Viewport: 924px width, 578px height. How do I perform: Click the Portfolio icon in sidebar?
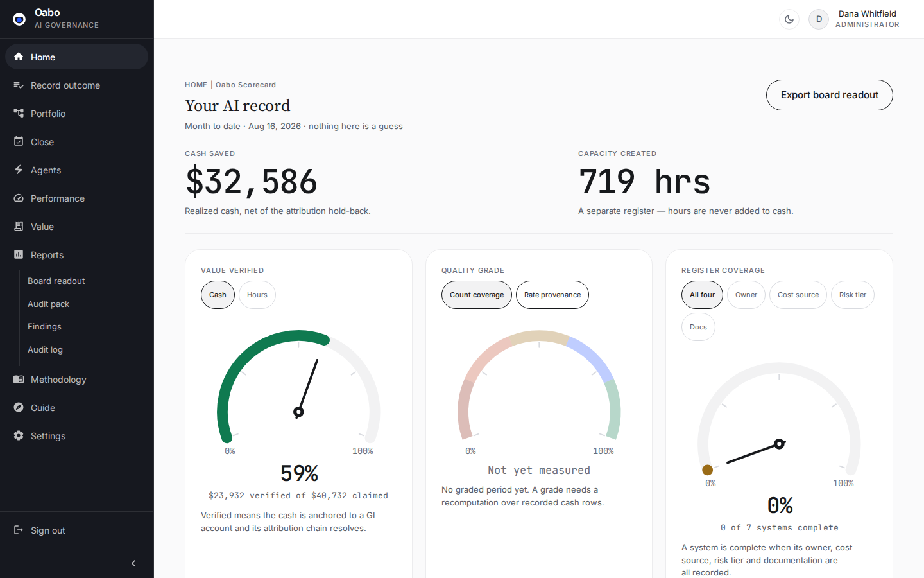pyautogui.click(x=19, y=113)
